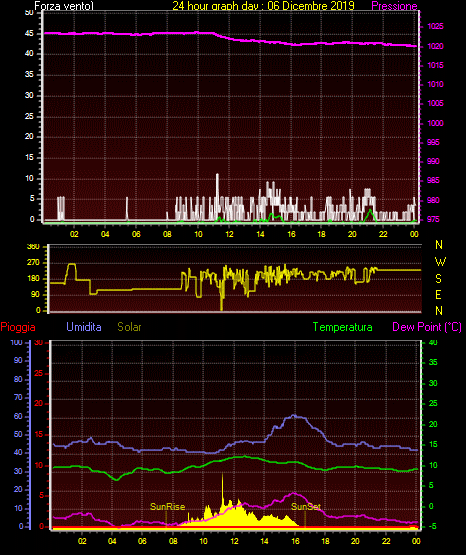
Task: Click pressure axis value 980
Action: point(433,200)
